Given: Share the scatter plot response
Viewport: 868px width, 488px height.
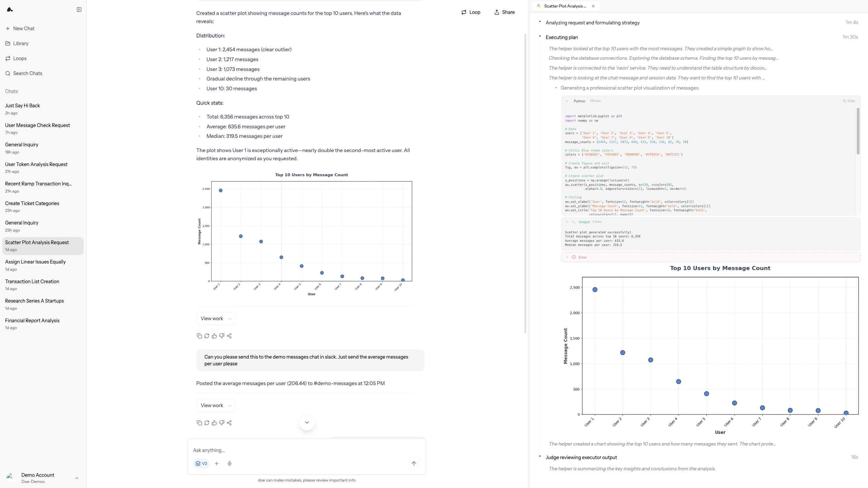Looking at the screenshot, I should (x=229, y=336).
